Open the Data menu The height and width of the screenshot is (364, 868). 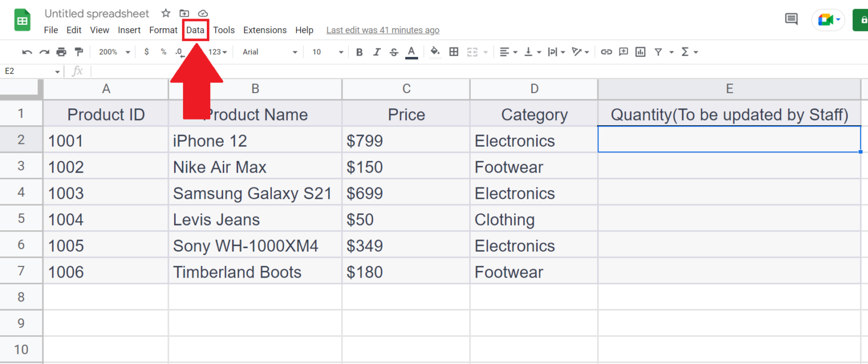click(196, 30)
